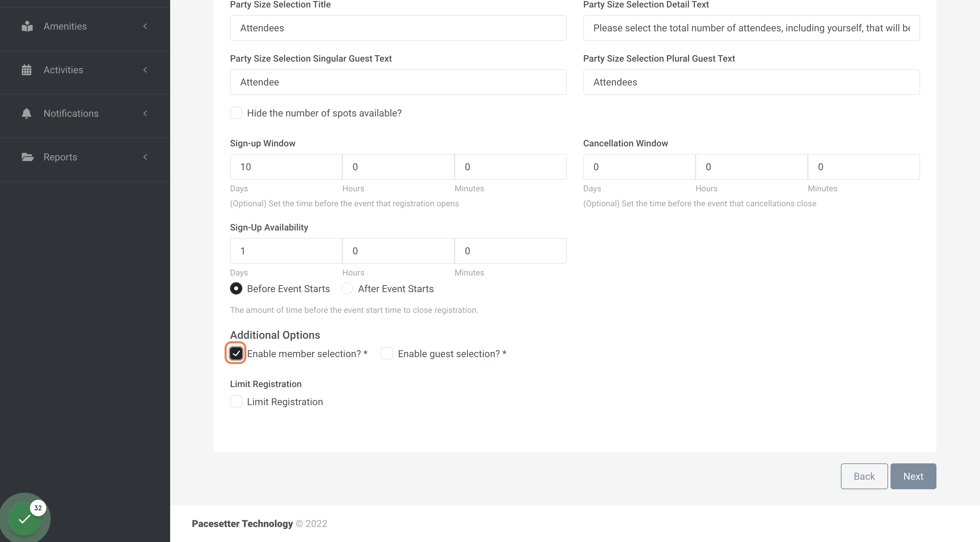980x542 pixels.
Task: Enable the Limit Registration checkbox
Action: click(x=236, y=401)
